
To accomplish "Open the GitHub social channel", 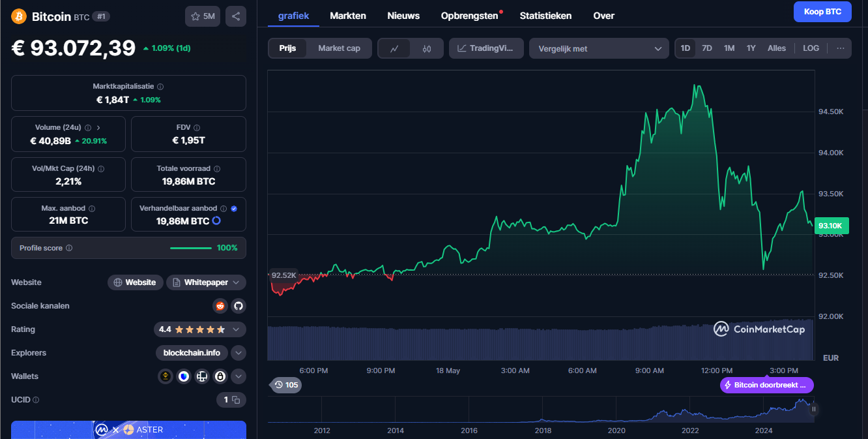I will (239, 306).
